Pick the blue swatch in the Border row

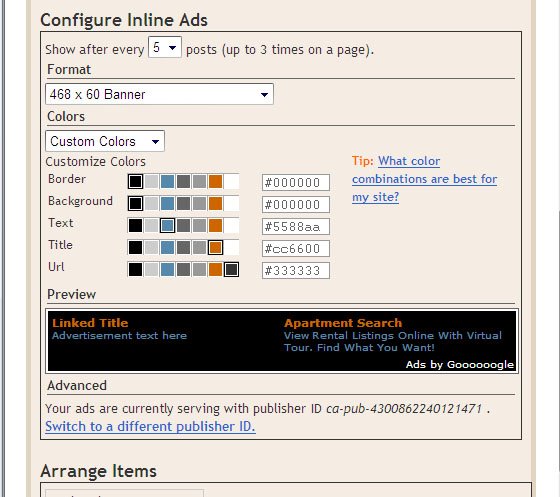(x=167, y=181)
